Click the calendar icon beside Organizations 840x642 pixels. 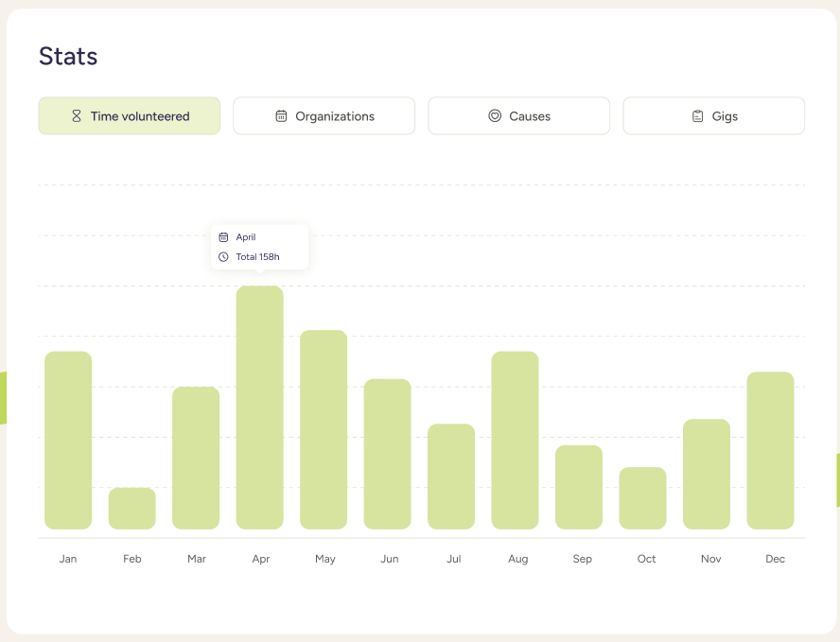(281, 116)
